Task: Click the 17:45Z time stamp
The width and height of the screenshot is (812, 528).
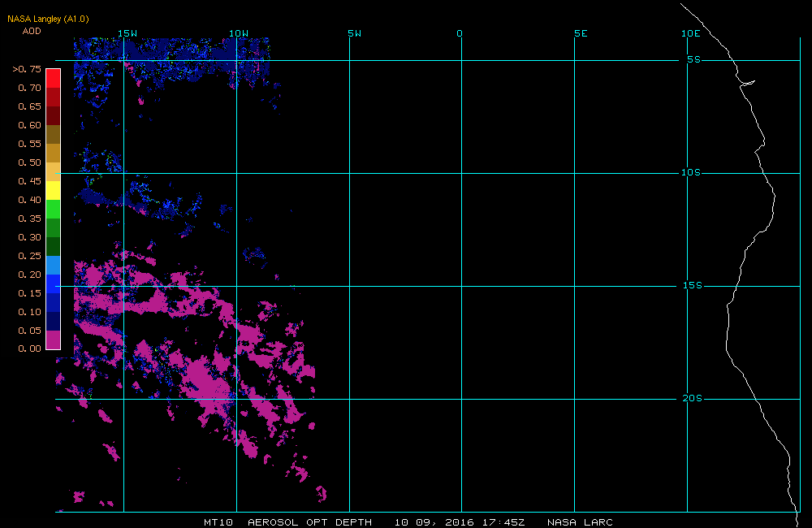Action: (503, 522)
